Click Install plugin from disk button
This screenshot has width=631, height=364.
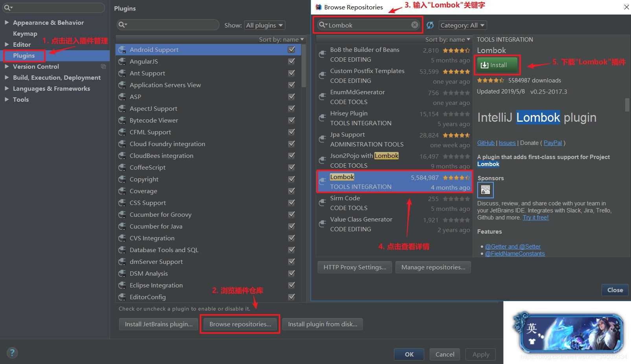point(322,324)
